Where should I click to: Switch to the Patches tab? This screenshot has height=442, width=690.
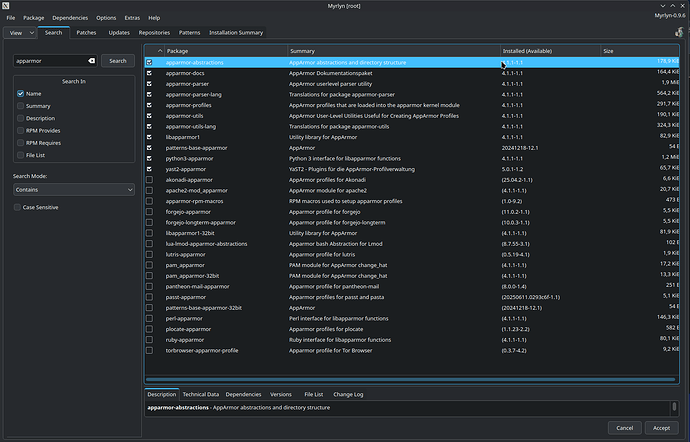[86, 33]
